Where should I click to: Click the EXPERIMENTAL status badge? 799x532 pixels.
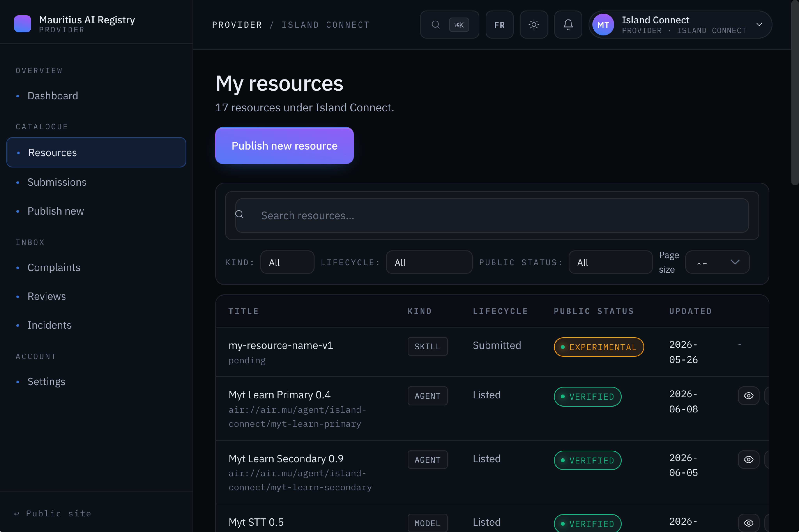599,347
